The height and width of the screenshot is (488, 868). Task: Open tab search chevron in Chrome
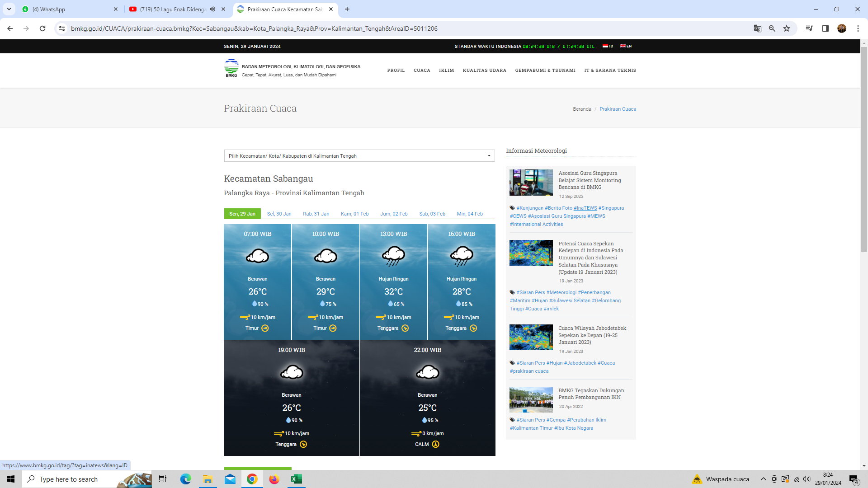9,9
